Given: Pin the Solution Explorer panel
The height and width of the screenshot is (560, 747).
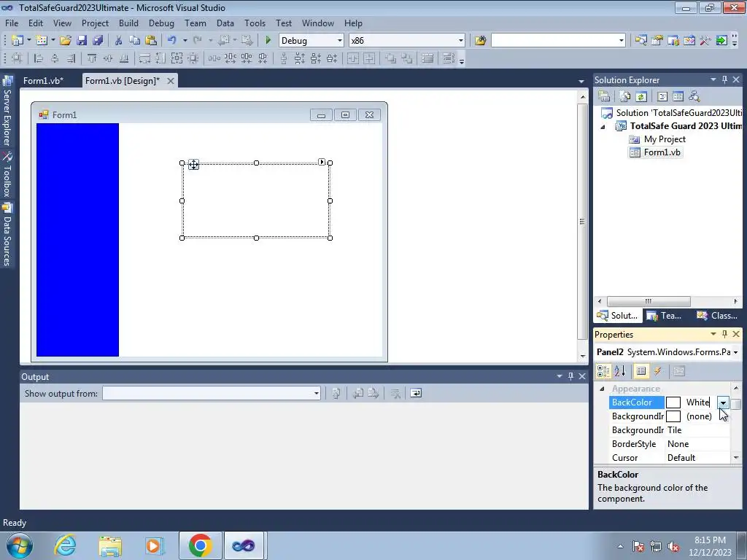Looking at the screenshot, I should (724, 79).
